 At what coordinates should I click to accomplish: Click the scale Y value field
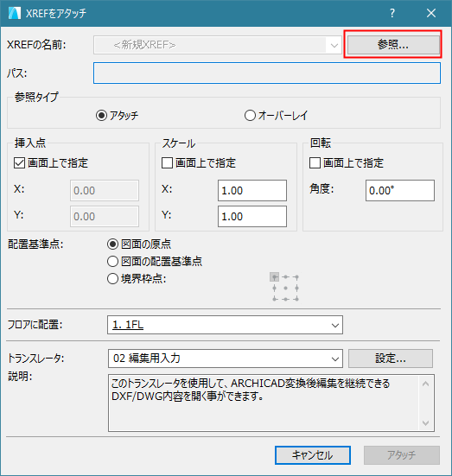pyautogui.click(x=252, y=217)
